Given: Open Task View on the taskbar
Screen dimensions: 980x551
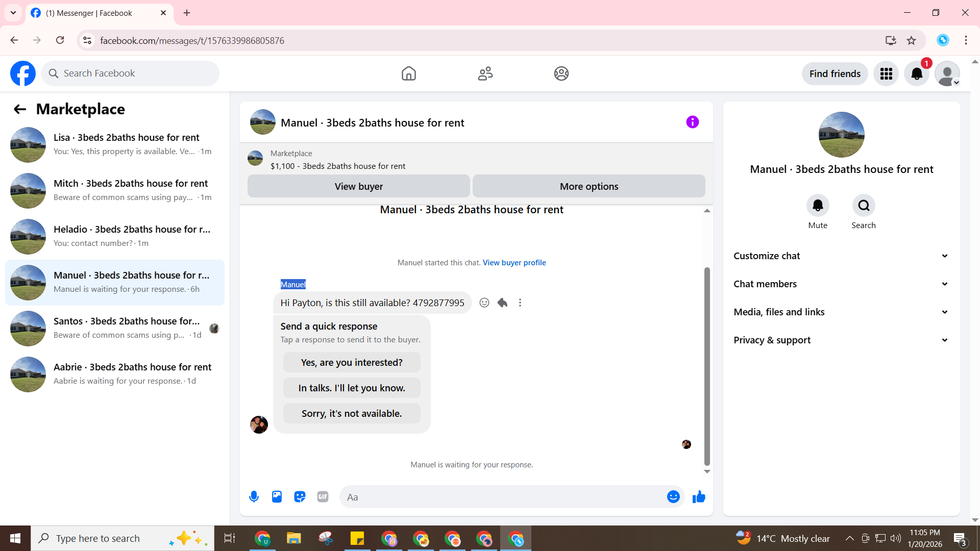Looking at the screenshot, I should (230, 538).
